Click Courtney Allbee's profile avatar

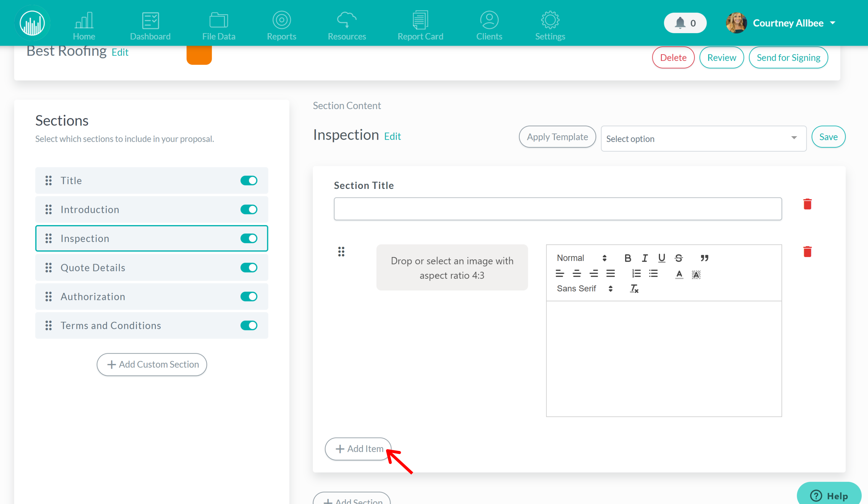[736, 23]
